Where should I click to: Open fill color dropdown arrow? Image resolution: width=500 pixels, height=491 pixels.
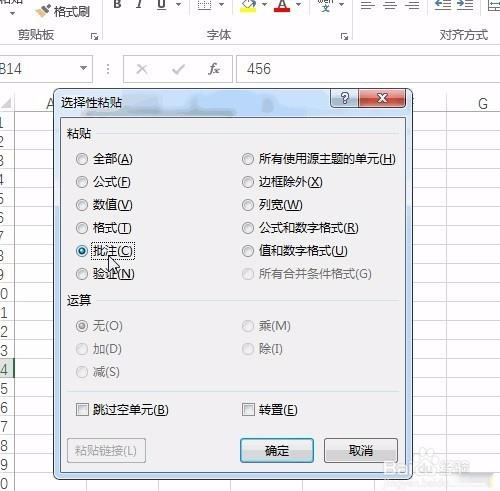265,5
